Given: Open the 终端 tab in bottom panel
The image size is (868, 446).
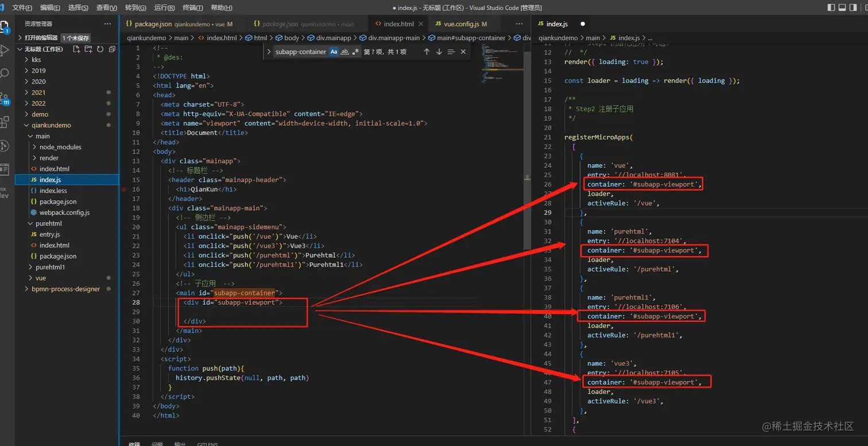Looking at the screenshot, I should tap(134, 444).
